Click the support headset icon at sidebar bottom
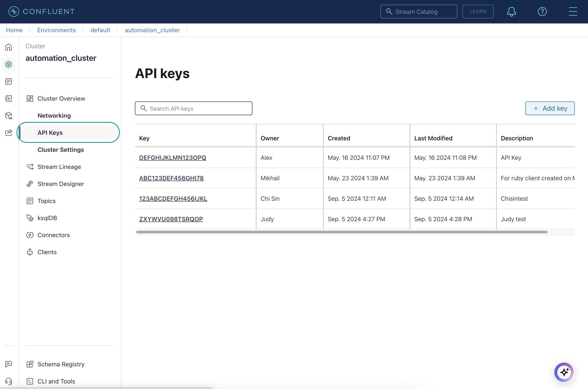This screenshot has width=588, height=389. point(9,381)
